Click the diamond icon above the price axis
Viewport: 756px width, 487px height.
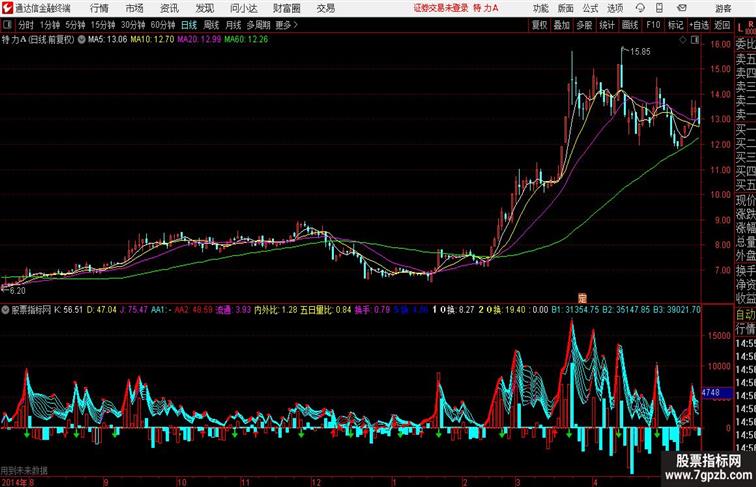683,40
